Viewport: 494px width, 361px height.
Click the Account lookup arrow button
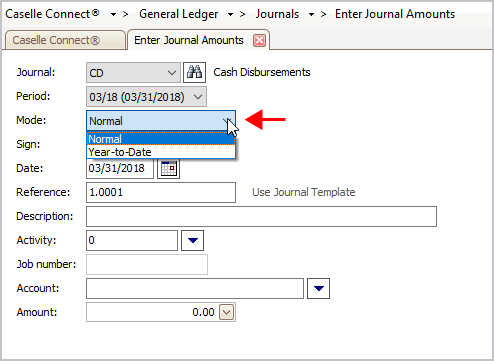point(318,288)
